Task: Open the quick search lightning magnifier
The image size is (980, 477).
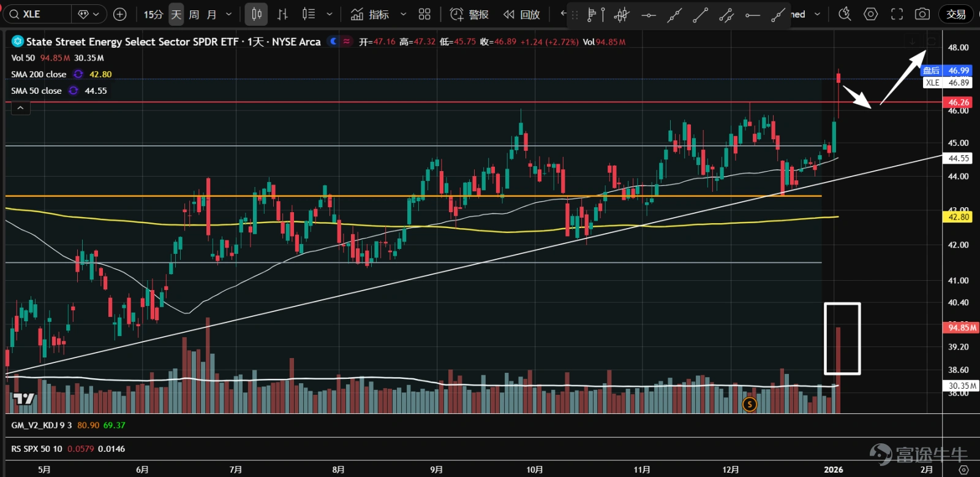Action: coord(845,14)
